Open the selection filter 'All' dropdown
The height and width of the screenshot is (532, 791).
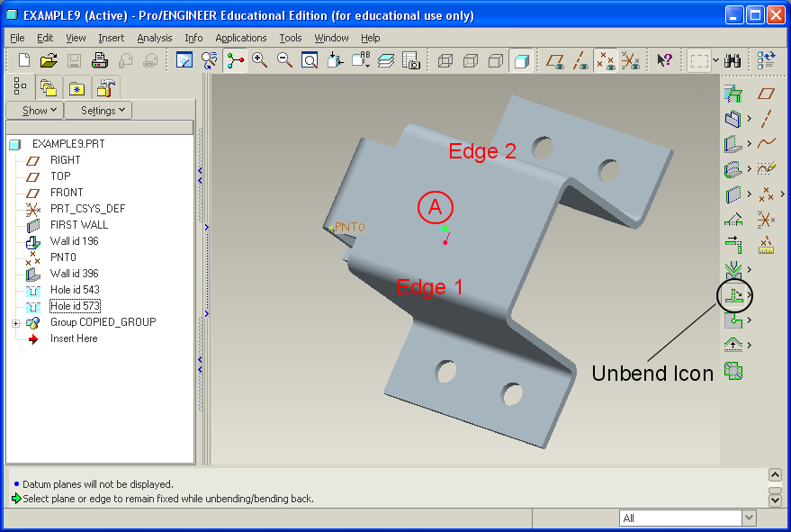(749, 518)
